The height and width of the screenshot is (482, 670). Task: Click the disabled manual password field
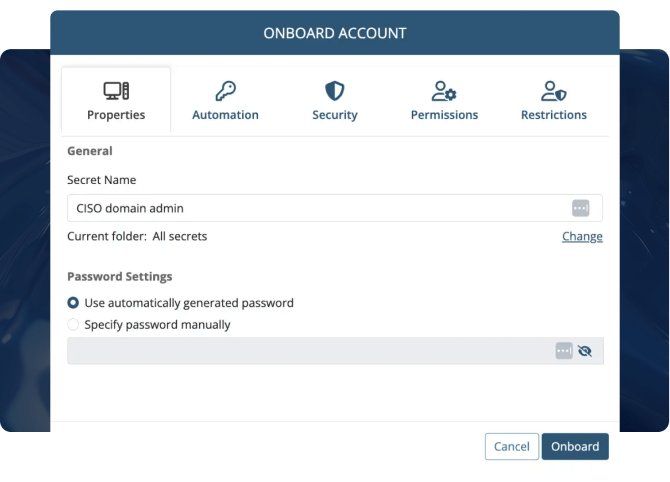(x=335, y=351)
